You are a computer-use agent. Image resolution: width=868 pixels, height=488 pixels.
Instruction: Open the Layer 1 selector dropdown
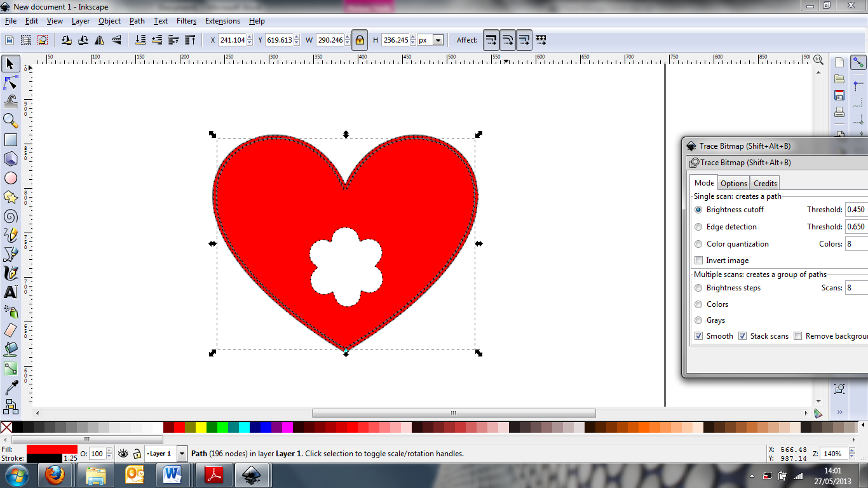tap(182, 454)
